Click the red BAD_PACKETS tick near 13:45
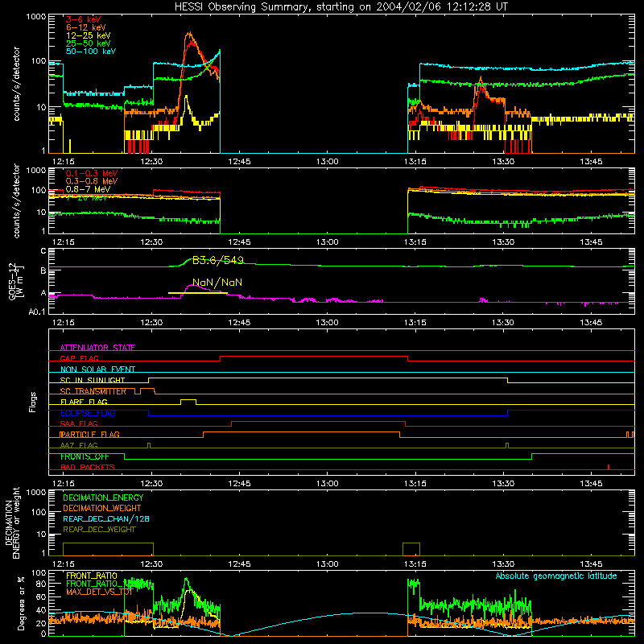The image size is (644, 644). 609,467
